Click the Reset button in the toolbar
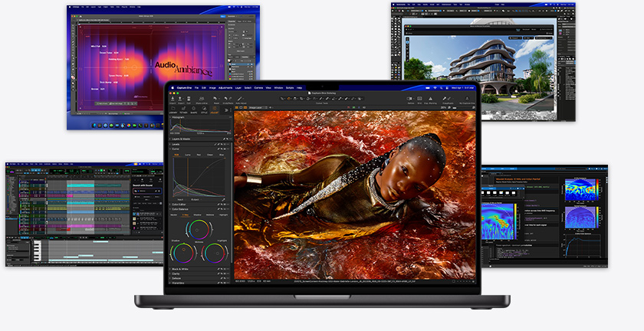The image size is (644, 331). point(216,99)
